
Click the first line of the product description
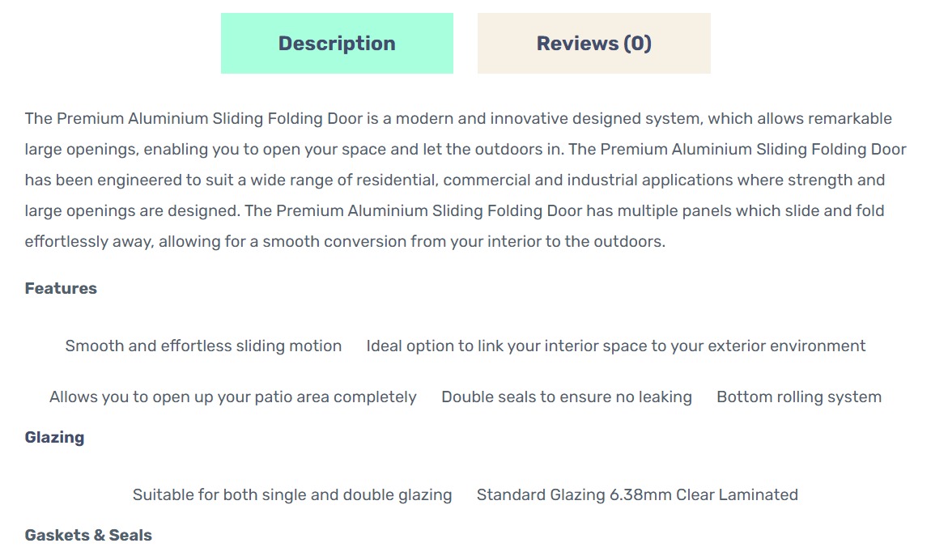(x=458, y=119)
